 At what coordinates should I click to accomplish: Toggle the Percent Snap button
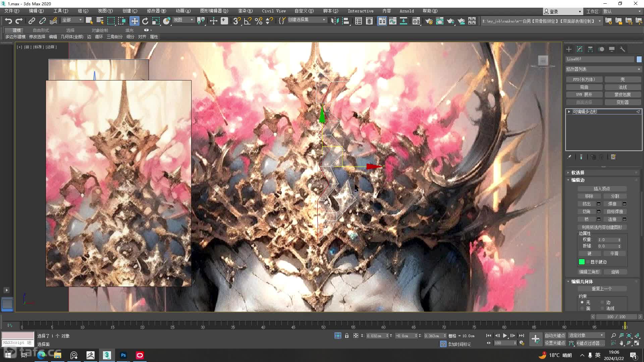coord(259,21)
